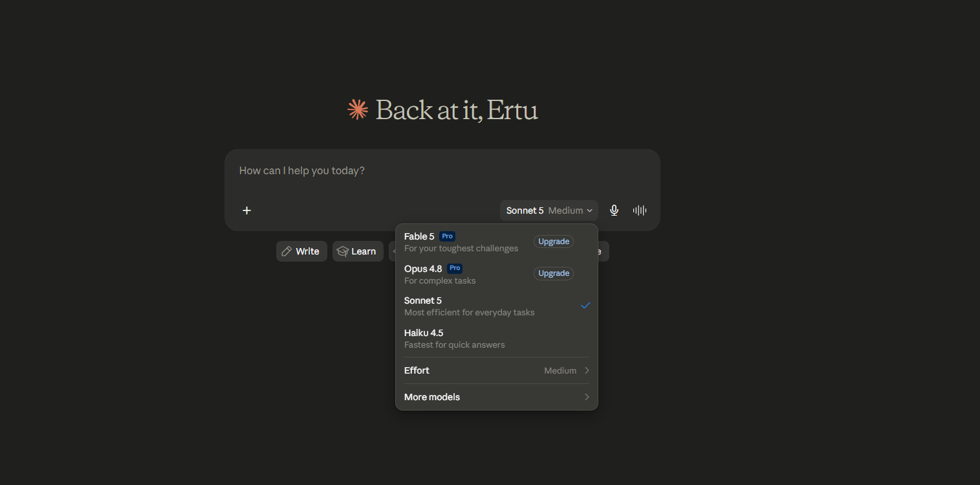This screenshot has width=980, height=485.
Task: Choose the Write suggestion chip
Action: [x=301, y=251]
